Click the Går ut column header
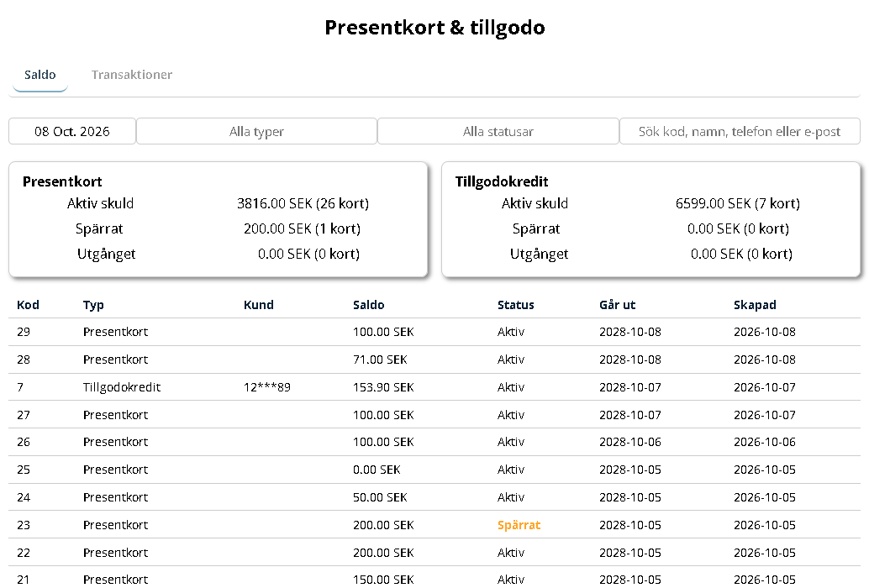Screen dimensions: 869x588 pos(617,305)
